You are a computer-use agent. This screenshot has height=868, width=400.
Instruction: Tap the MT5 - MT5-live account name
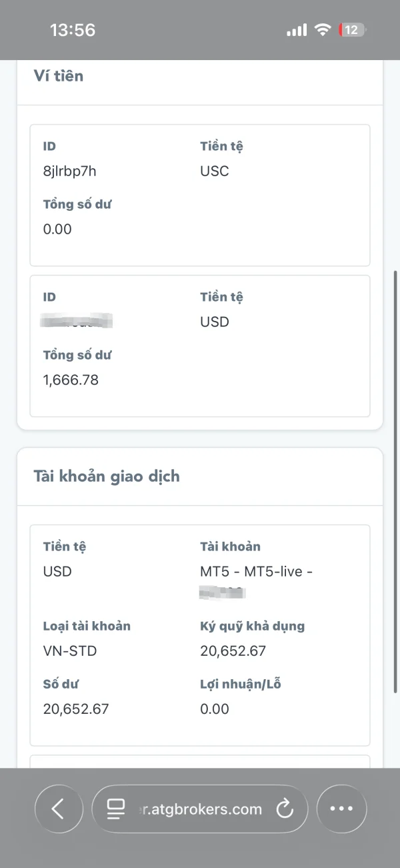point(257,572)
